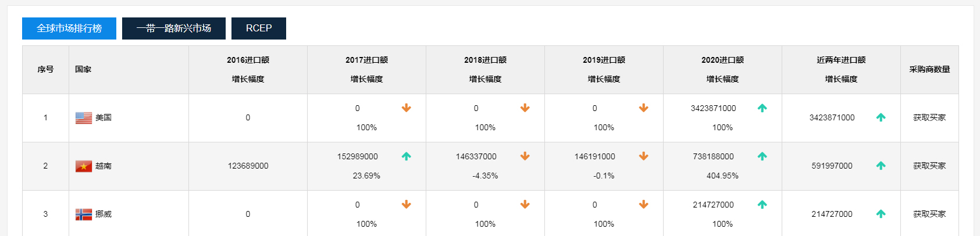
Task: Switch to 全球市场排行榜 tab
Action: coord(69,28)
